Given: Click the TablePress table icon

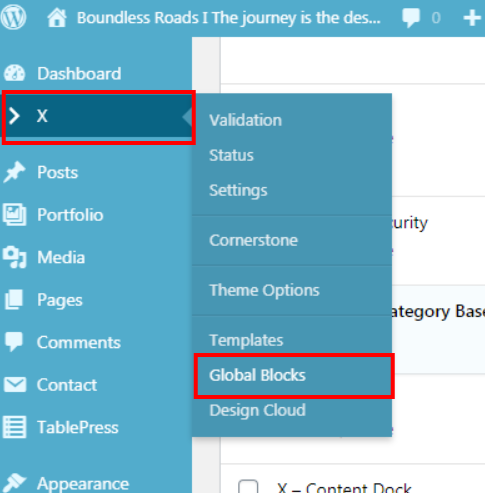Looking at the screenshot, I should coord(14,427).
